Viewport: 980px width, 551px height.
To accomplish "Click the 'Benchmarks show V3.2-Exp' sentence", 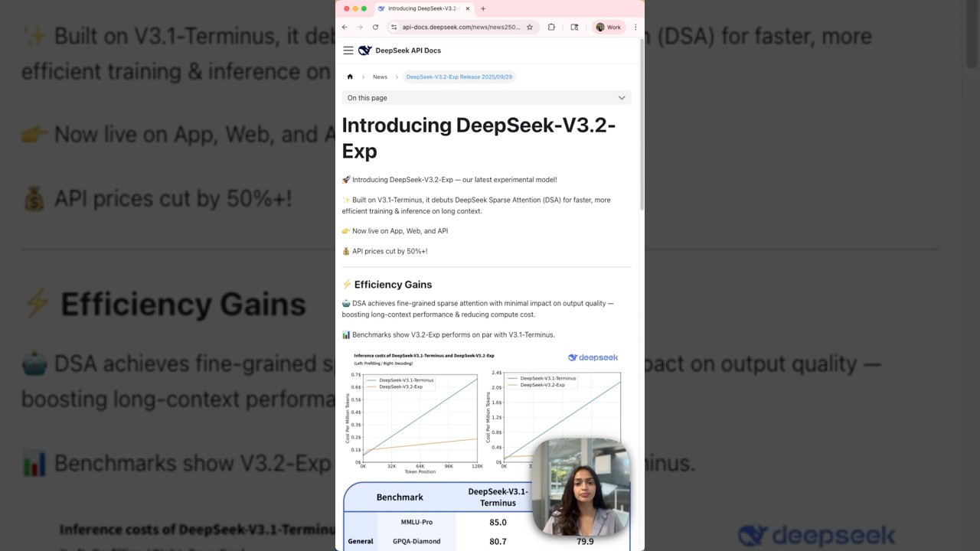I will (x=448, y=334).
